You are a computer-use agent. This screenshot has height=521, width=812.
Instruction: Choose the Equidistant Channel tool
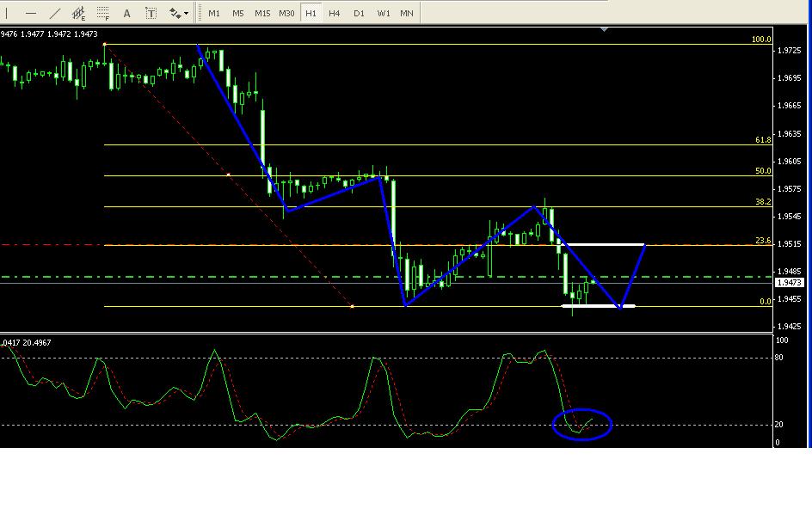[x=78, y=13]
